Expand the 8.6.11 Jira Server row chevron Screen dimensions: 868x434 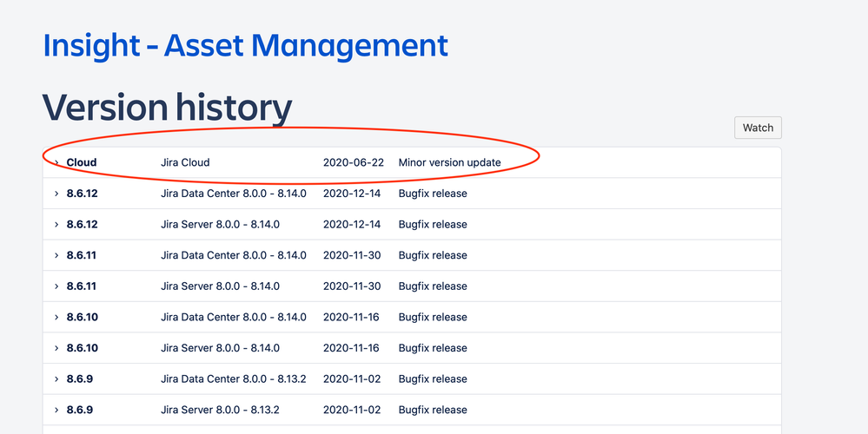coord(56,286)
